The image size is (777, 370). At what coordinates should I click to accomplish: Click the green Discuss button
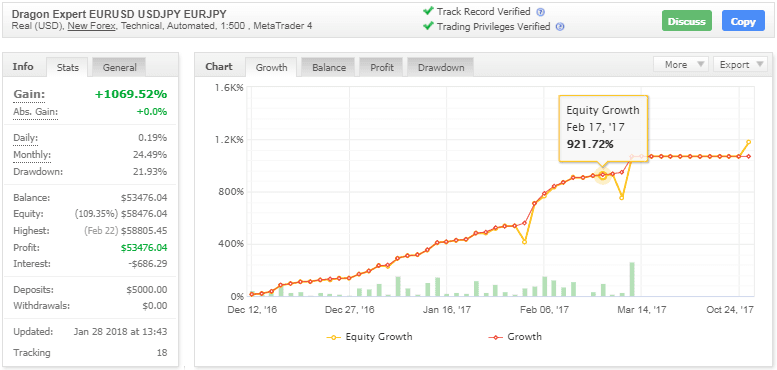[x=687, y=21]
